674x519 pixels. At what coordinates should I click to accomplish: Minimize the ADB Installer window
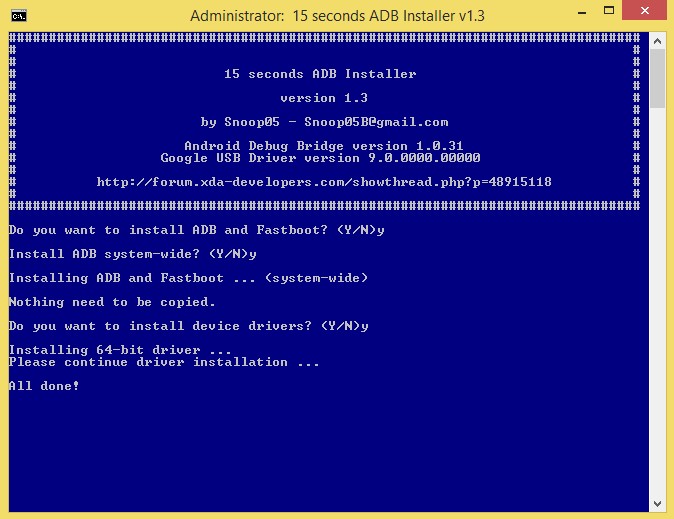582,13
